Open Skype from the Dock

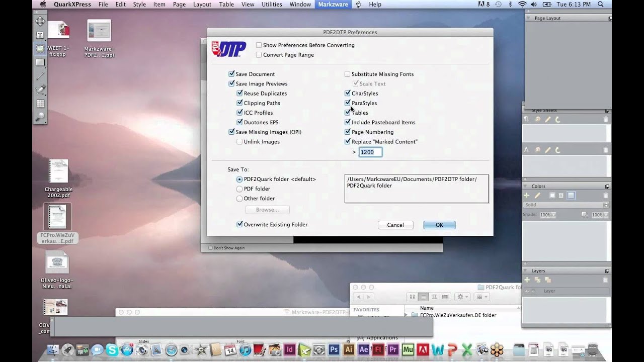[112, 349]
